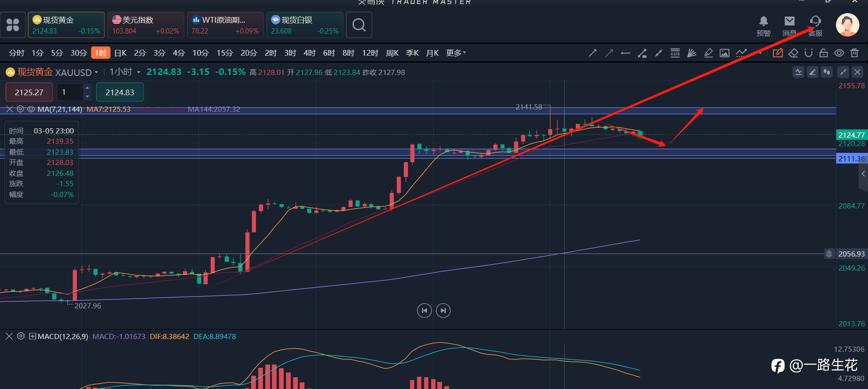Viewport: 868px width, 389px height.
Task: Expand the MACD panel plus box
Action: click(x=33, y=336)
